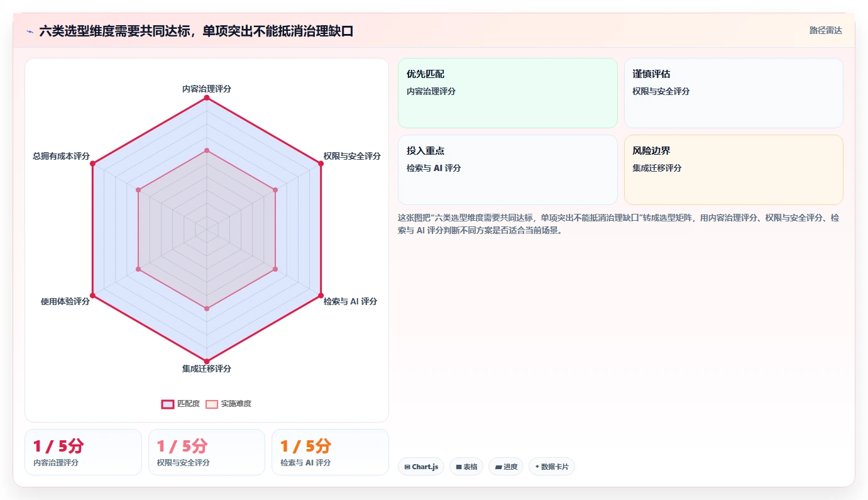Screen dimensions: 868x500
Task: Click inner 实施难度 point on 检索与 AI 评分 axis
Action: point(275,269)
